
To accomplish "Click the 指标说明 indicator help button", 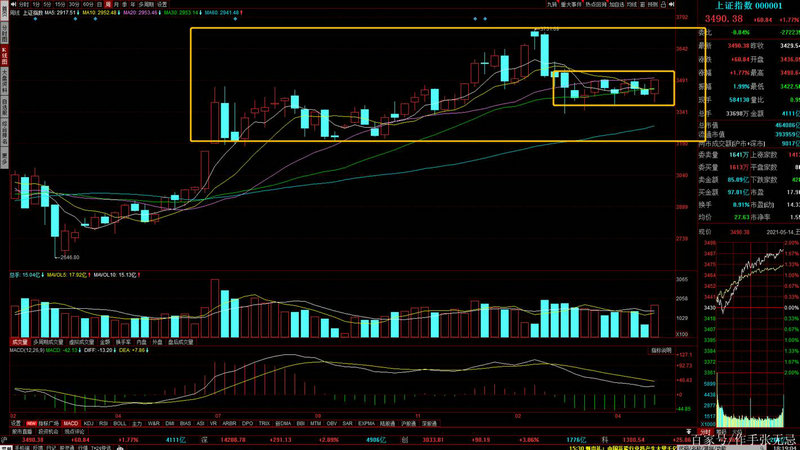I will coord(660,351).
